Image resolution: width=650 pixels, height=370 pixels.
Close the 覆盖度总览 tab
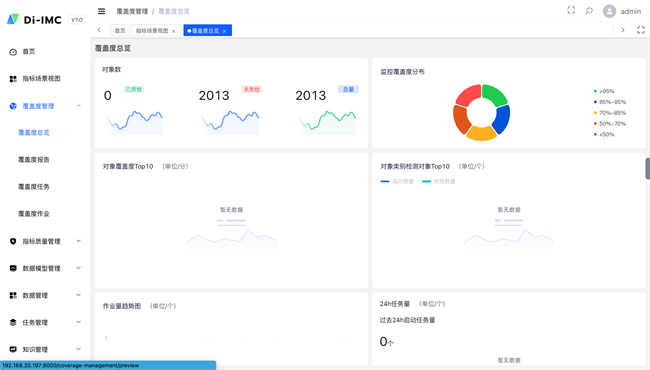click(224, 31)
